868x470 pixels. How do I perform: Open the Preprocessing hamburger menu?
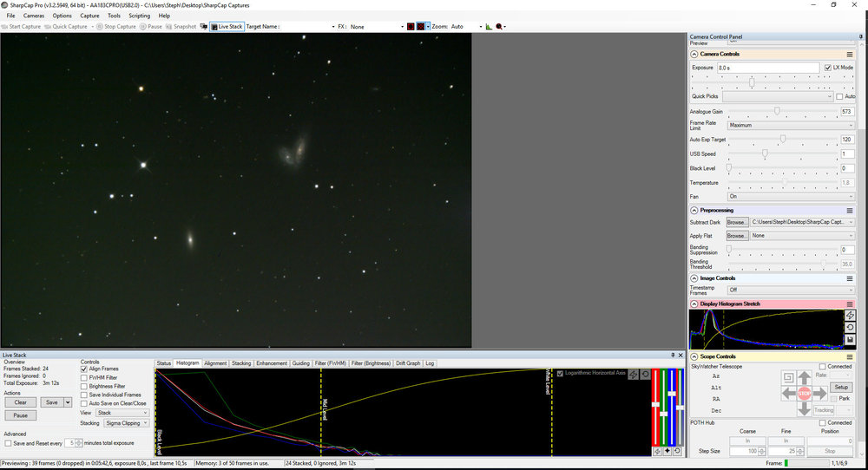pyautogui.click(x=850, y=211)
